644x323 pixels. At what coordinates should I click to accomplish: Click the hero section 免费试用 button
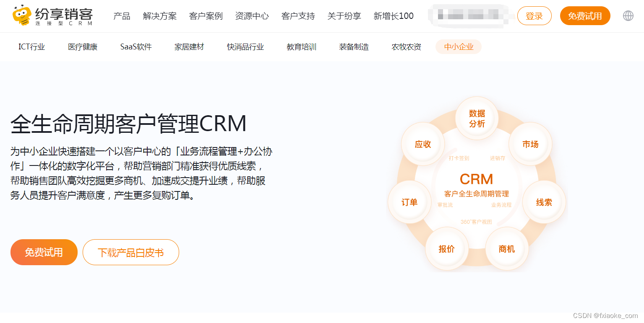(44, 252)
